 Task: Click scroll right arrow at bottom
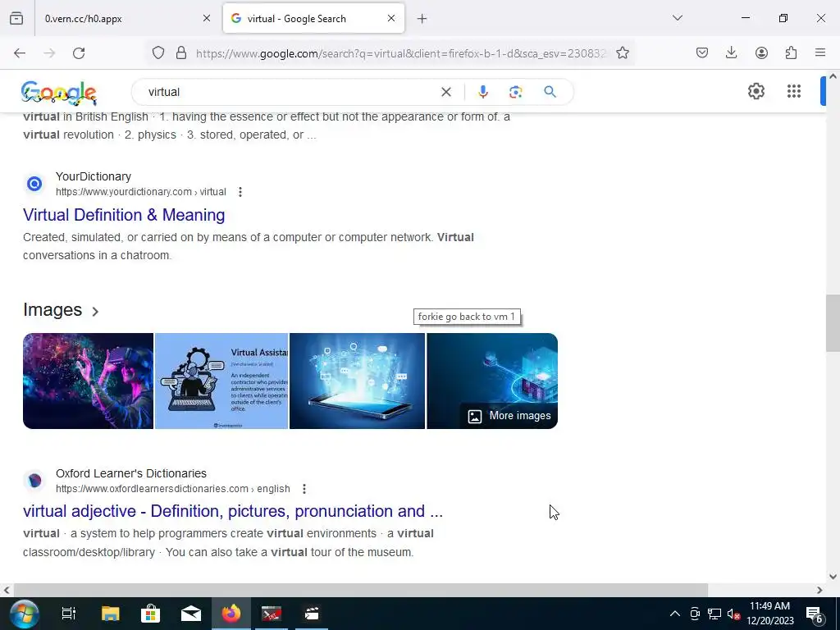tap(819, 590)
